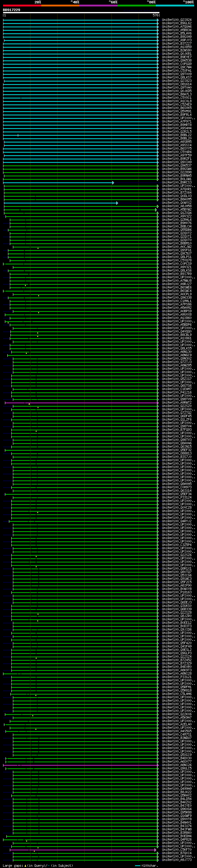
Task: Click the purple alignment bar for A9RWT2
Action: coord(82,403)
